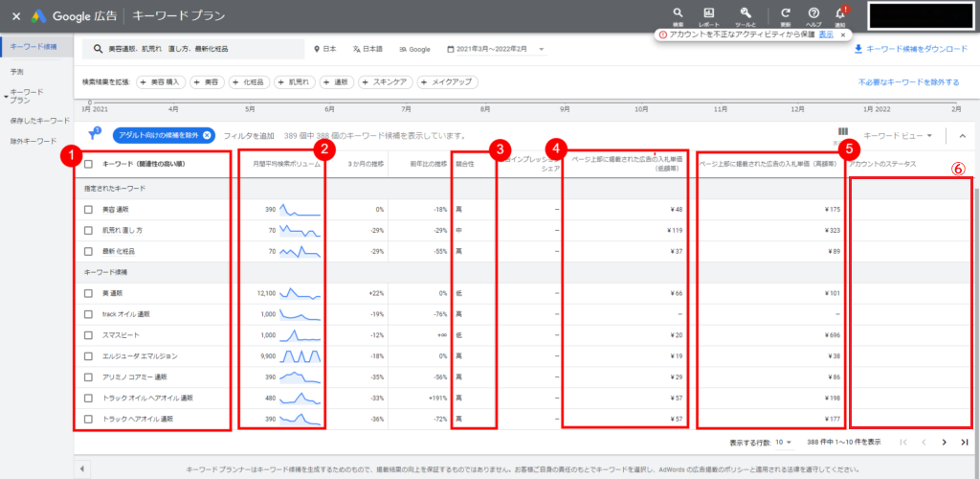Check the 肌荒れ 直し方 row checkbox
The image size is (980, 479).
(x=88, y=231)
